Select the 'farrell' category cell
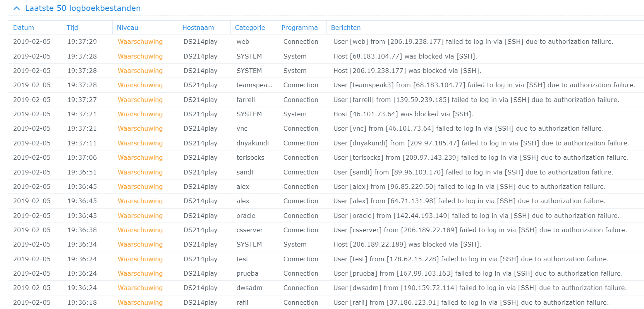 click(x=246, y=100)
